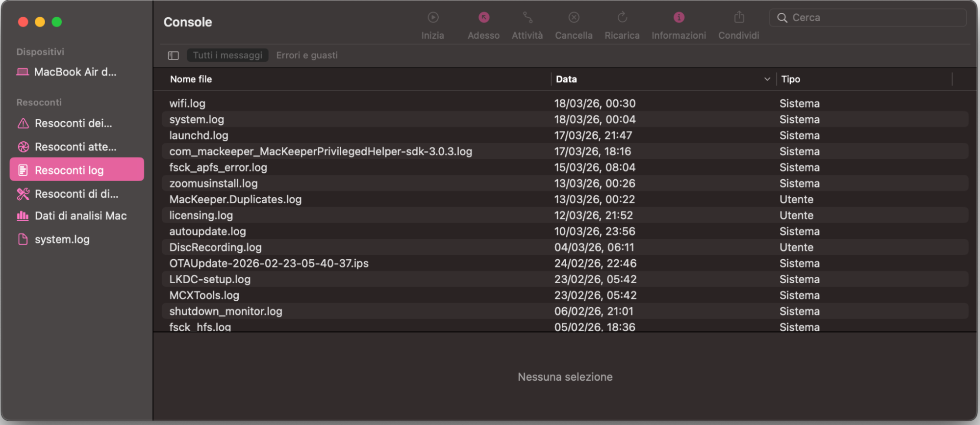
Task: Select the wifi.log row
Action: click(565, 104)
